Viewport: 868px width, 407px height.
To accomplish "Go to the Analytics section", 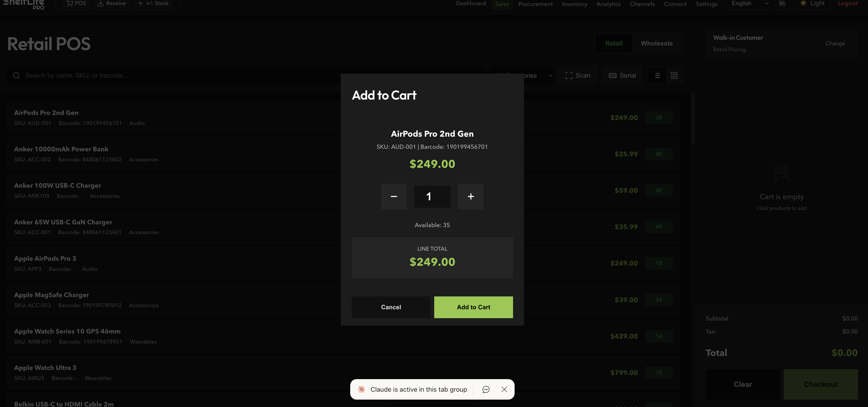I will pos(608,4).
